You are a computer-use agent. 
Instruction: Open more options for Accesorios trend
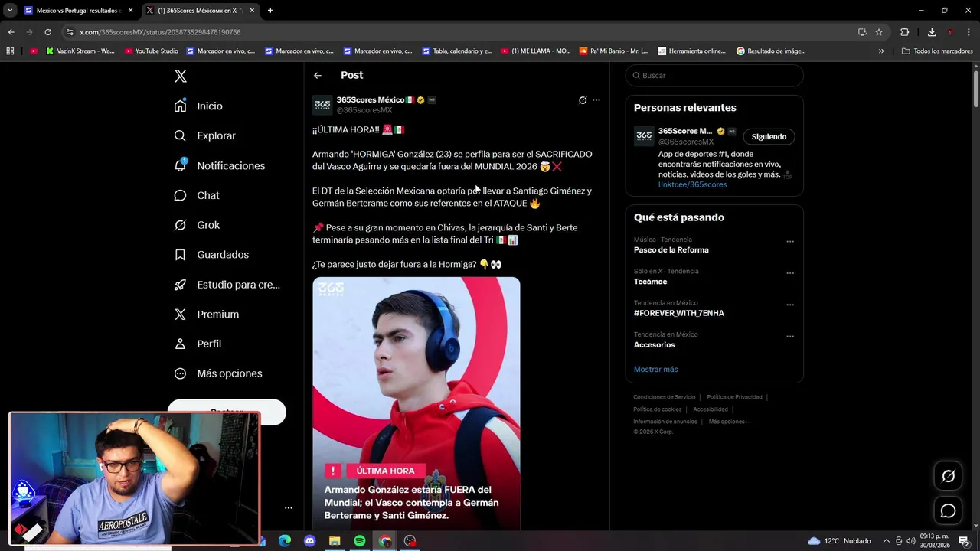(x=790, y=337)
